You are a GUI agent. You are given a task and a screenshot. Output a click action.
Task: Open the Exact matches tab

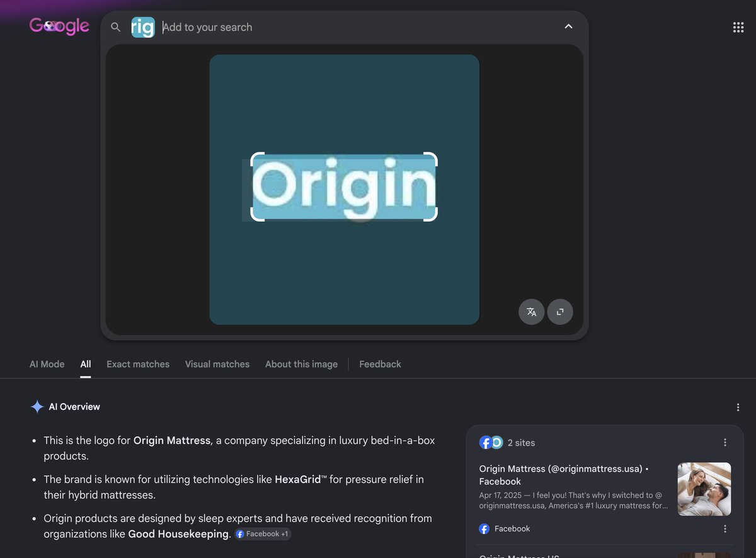click(x=138, y=364)
